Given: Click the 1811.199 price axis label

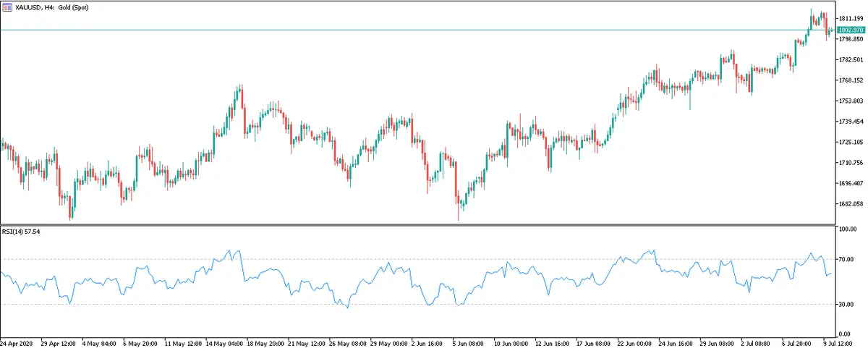Looking at the screenshot, I should [851, 18].
